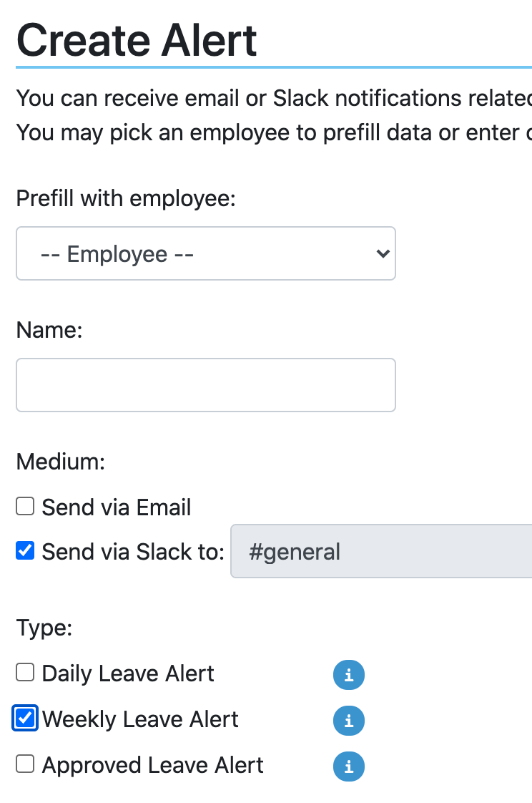Disable the Weekly Leave Alert checkbox

tap(26, 719)
